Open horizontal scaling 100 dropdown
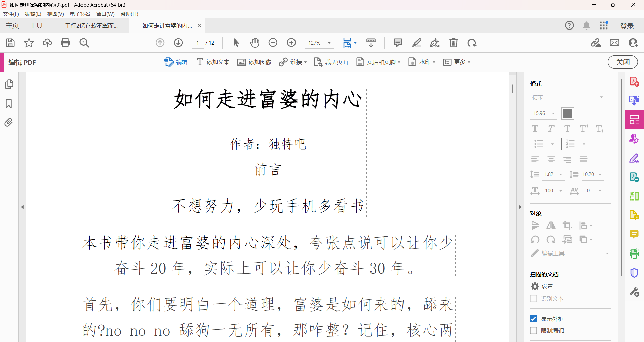 (560, 191)
